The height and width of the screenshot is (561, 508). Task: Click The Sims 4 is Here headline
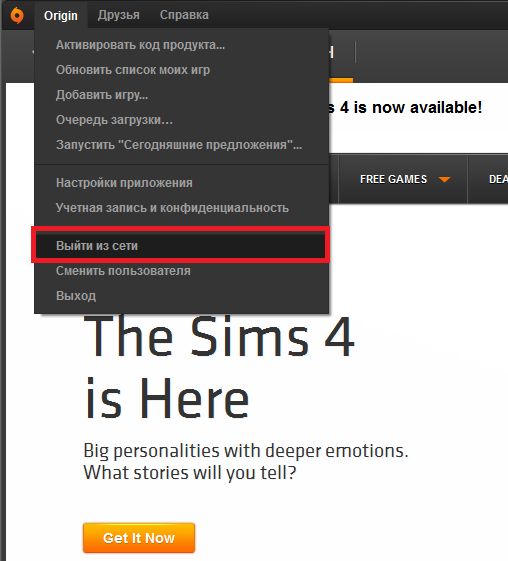(219, 367)
